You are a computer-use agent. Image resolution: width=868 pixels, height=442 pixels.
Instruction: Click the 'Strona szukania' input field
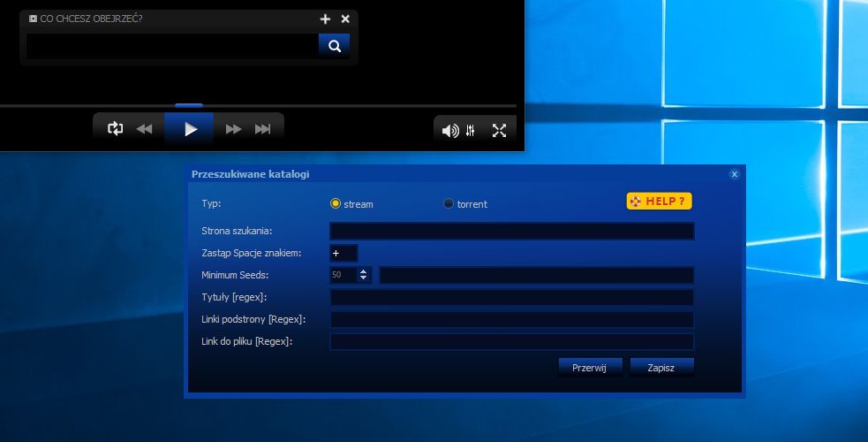511,231
